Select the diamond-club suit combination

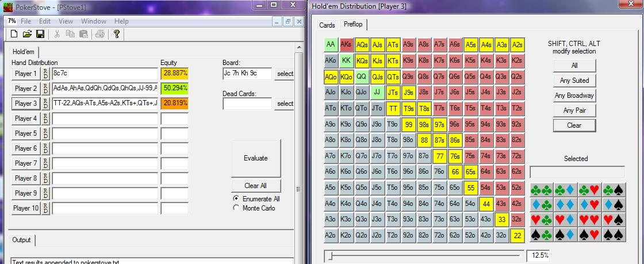coord(542,204)
